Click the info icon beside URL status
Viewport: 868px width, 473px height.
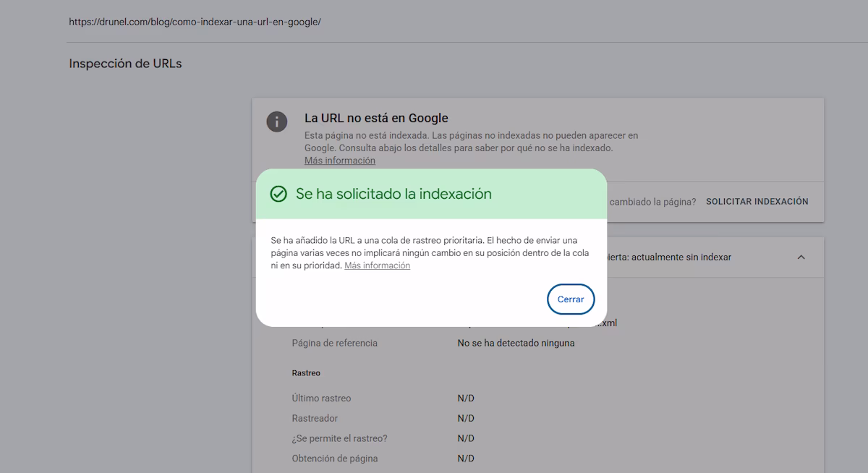(x=277, y=121)
